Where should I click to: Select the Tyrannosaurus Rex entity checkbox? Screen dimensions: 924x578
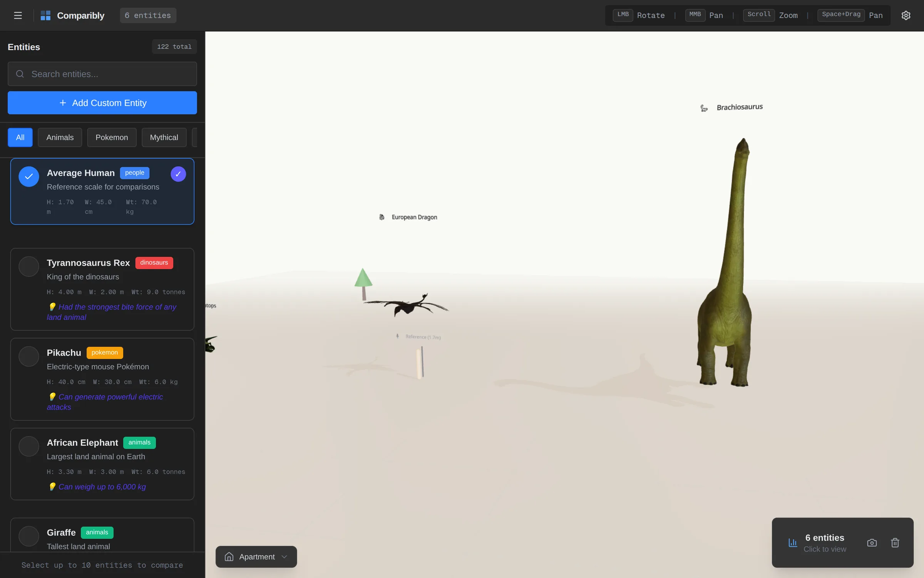pos(29,267)
